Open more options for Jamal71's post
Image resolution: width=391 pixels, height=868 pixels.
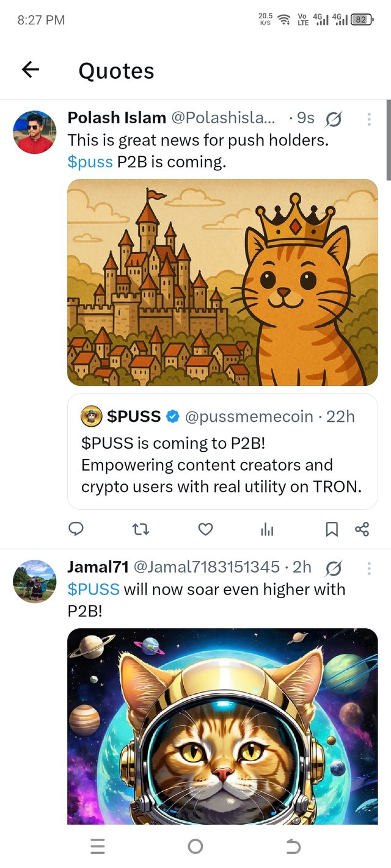(x=369, y=569)
